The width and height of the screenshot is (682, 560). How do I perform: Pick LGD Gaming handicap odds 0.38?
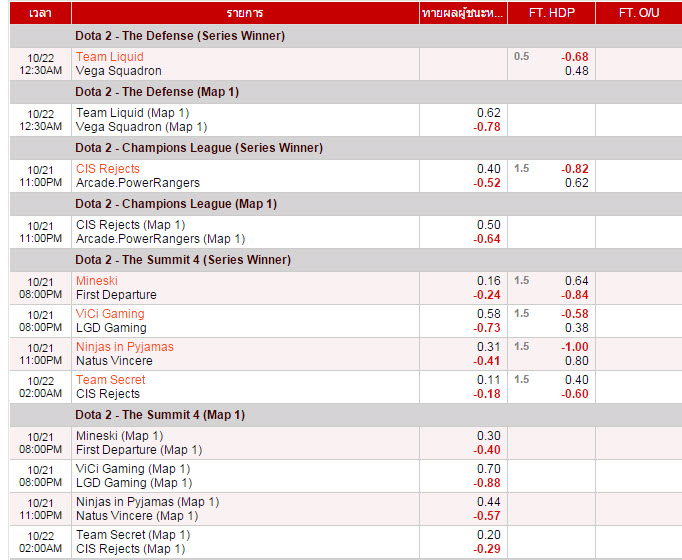click(x=577, y=328)
